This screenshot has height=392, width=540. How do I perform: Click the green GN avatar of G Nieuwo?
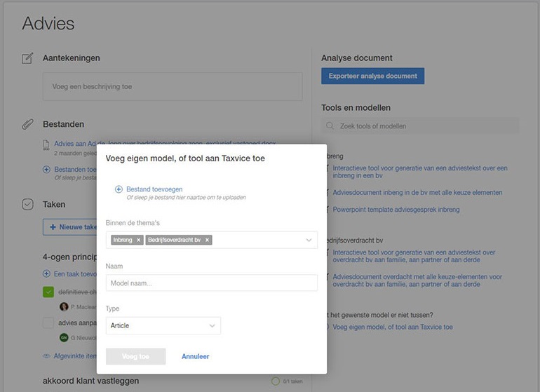[x=64, y=337]
